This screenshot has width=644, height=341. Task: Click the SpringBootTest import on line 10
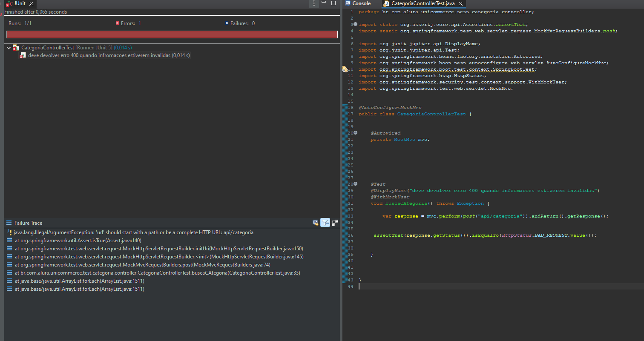[x=448, y=69]
